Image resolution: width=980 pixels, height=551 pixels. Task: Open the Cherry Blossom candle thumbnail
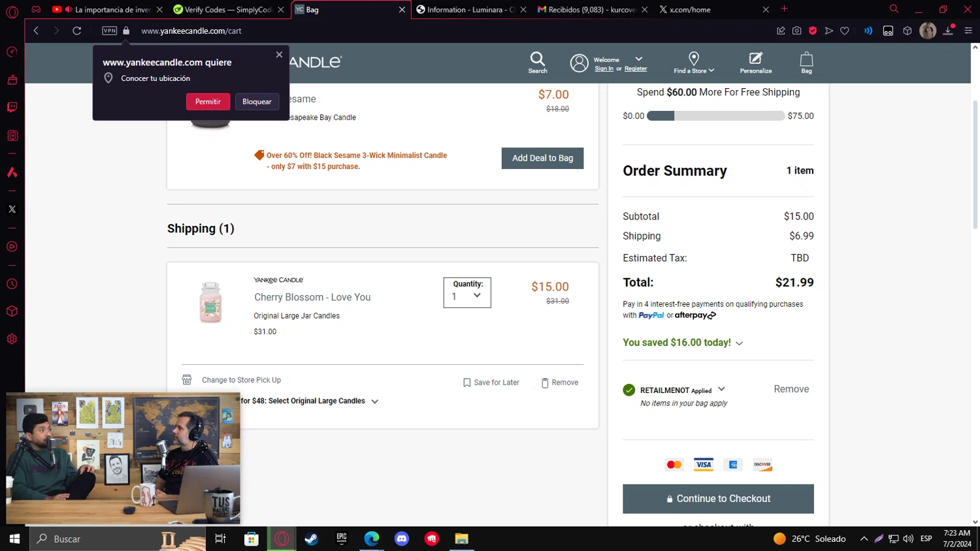click(210, 302)
